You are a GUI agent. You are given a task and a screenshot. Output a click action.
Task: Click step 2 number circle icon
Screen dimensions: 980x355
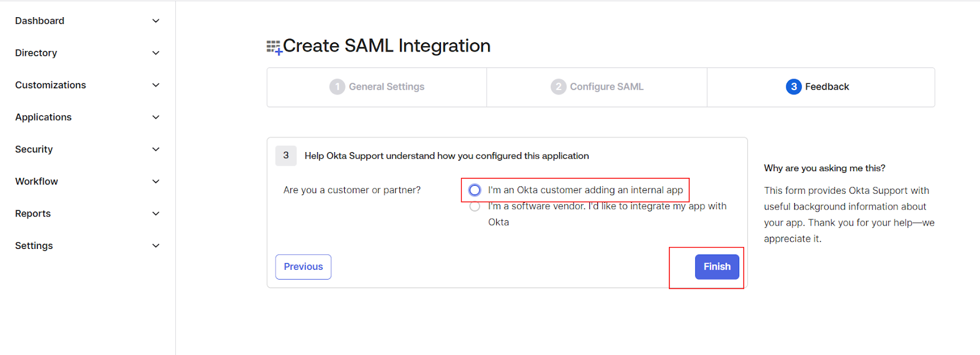pyautogui.click(x=558, y=87)
